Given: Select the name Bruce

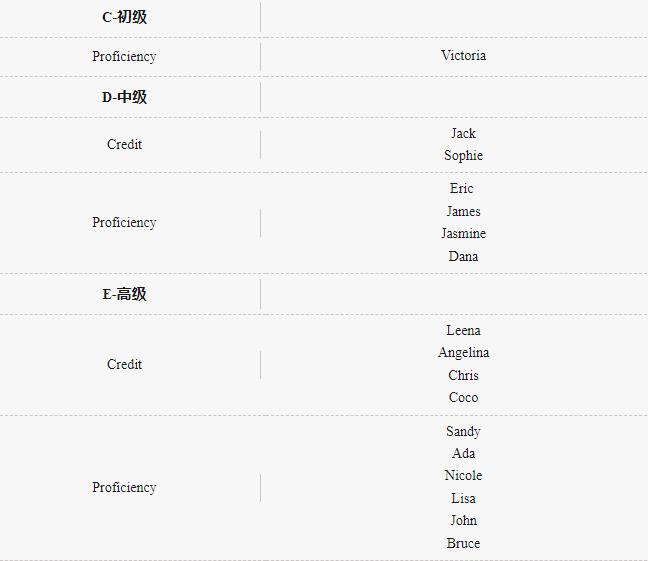Looking at the screenshot, I should (x=463, y=543).
